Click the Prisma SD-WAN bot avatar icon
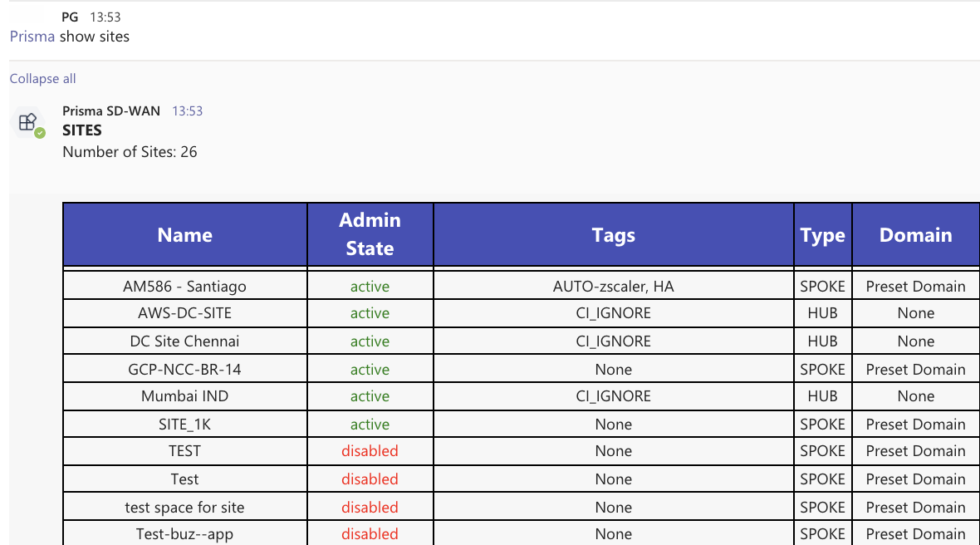 point(29,124)
